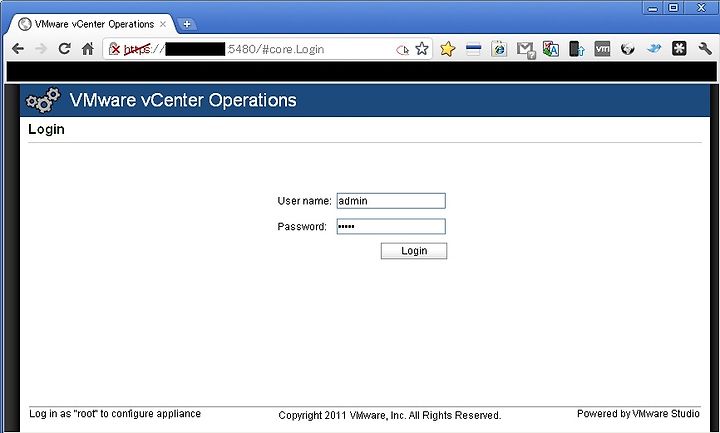The image size is (720, 433).
Task: Click the vCenter Operations gears logo
Action: (x=43, y=100)
